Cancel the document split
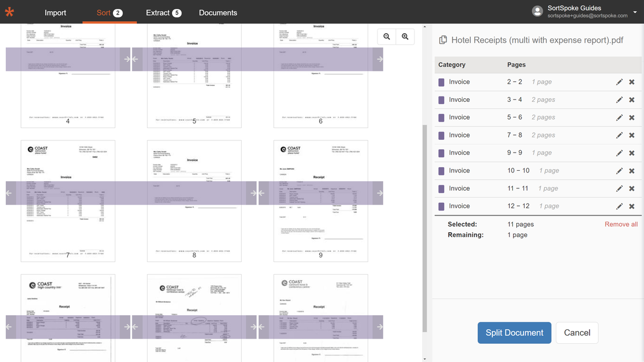 [x=577, y=333]
